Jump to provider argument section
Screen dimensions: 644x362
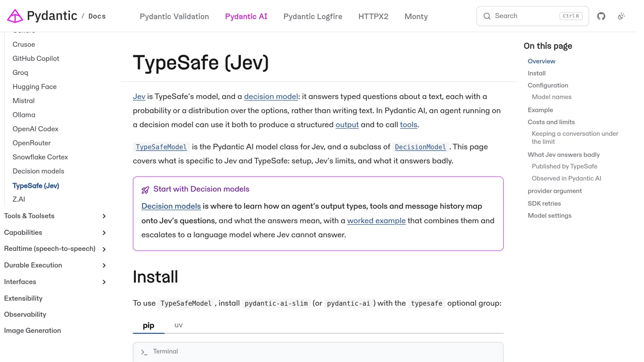554,191
